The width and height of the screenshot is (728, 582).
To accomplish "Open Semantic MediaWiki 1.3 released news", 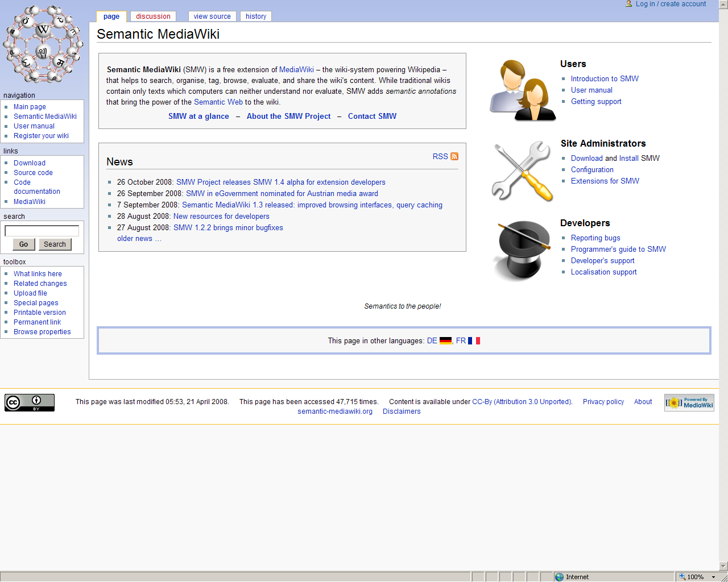I will (x=312, y=205).
